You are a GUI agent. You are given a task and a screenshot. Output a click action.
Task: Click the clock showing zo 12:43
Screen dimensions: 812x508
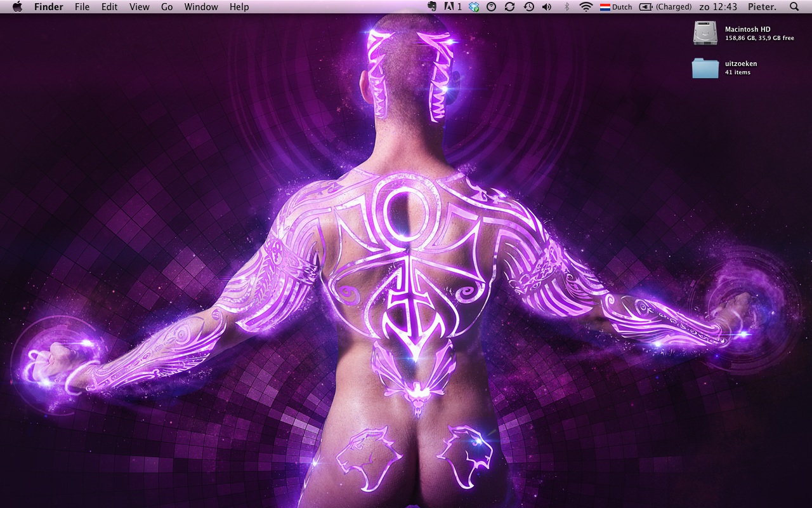coord(718,7)
